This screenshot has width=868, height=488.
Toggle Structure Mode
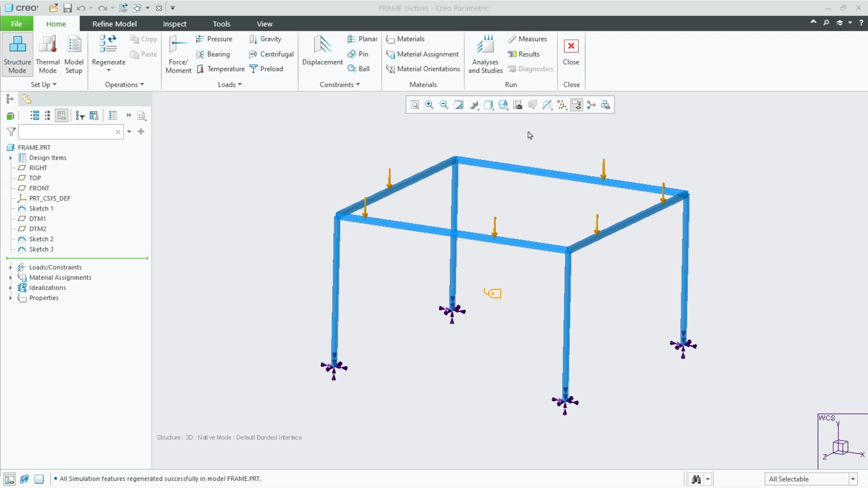[x=17, y=54]
